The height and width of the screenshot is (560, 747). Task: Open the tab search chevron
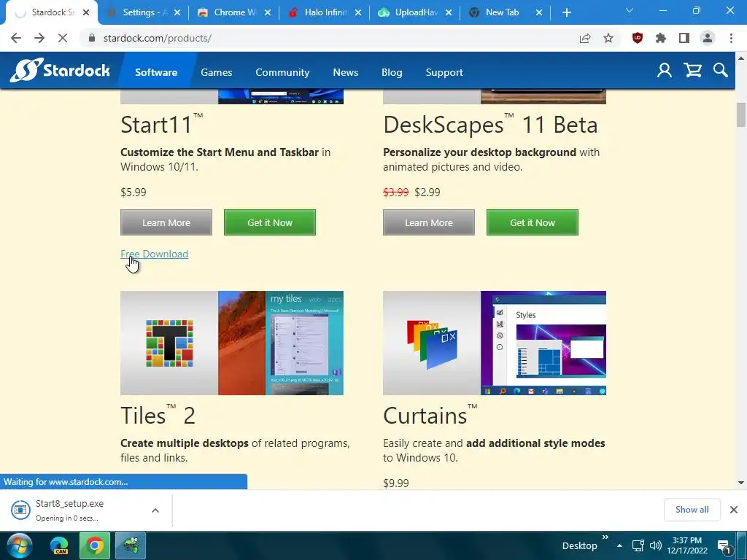pos(630,10)
